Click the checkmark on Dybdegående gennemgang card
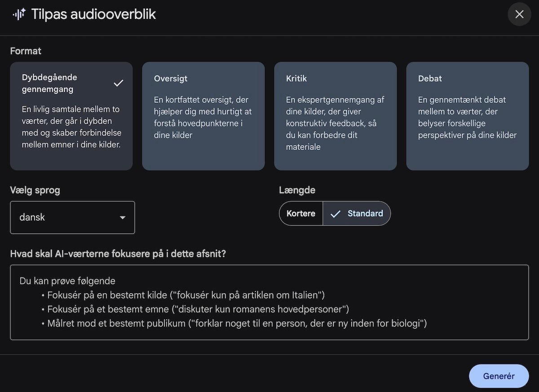Image resolution: width=539 pixels, height=392 pixels. point(119,83)
